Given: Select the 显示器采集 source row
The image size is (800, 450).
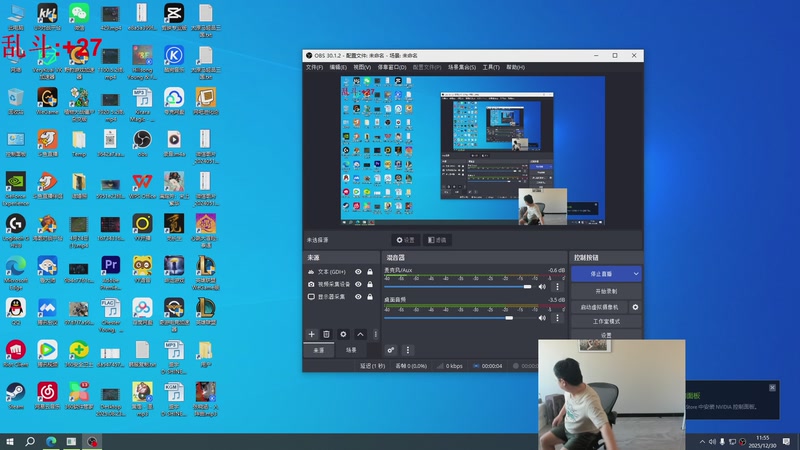Looking at the screenshot, I should coord(341,296).
